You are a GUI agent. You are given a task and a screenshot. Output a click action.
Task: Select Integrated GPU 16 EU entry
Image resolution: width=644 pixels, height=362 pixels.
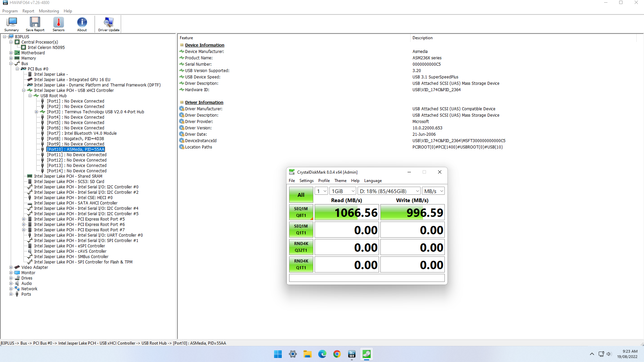click(x=72, y=79)
